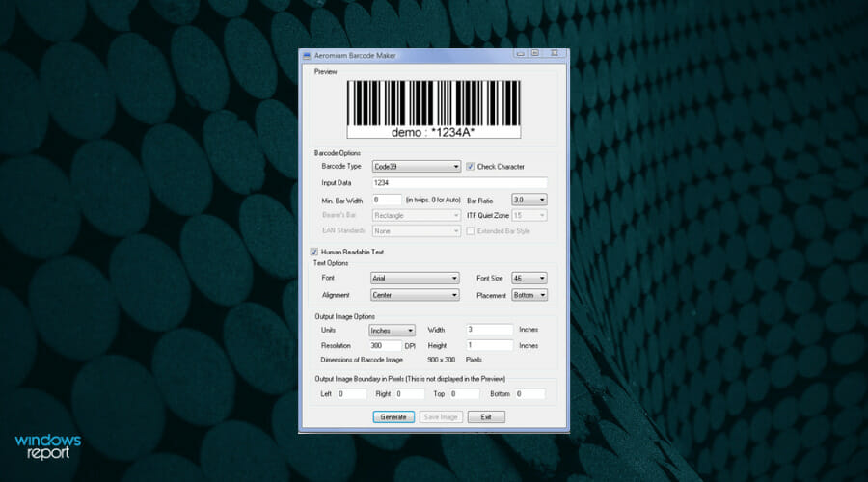Screen dimensions: 868x482
Task: Click the Bottom boundary field
Action: [530, 394]
